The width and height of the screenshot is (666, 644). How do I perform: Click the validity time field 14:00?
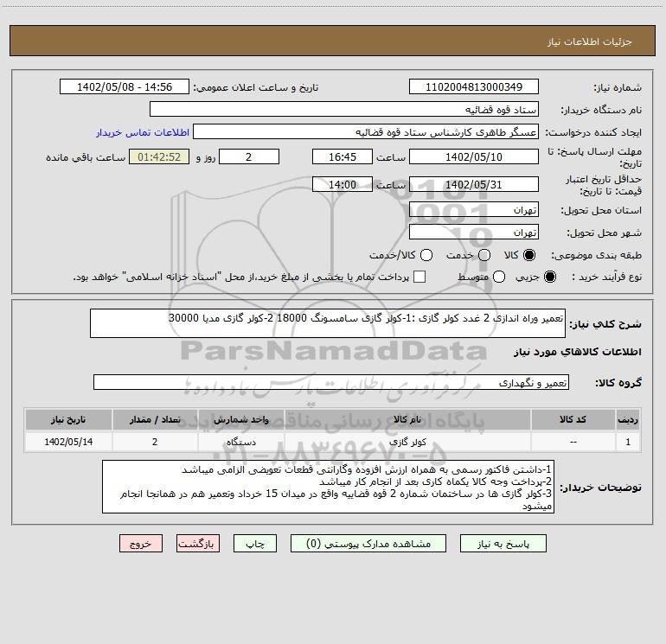coord(343,184)
